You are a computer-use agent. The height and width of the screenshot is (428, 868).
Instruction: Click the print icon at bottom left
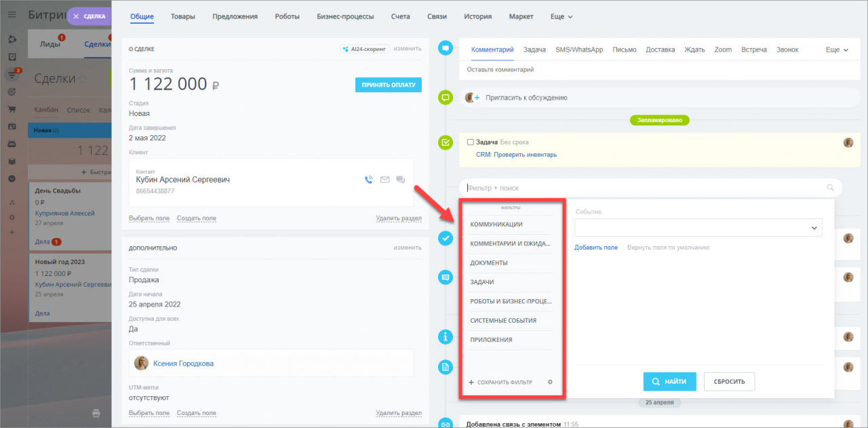[96, 412]
